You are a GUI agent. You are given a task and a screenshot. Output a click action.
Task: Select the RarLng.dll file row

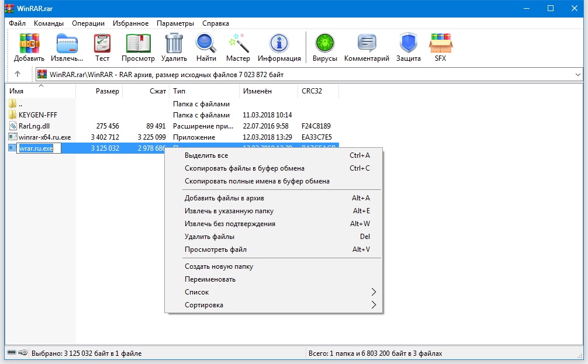click(x=34, y=126)
